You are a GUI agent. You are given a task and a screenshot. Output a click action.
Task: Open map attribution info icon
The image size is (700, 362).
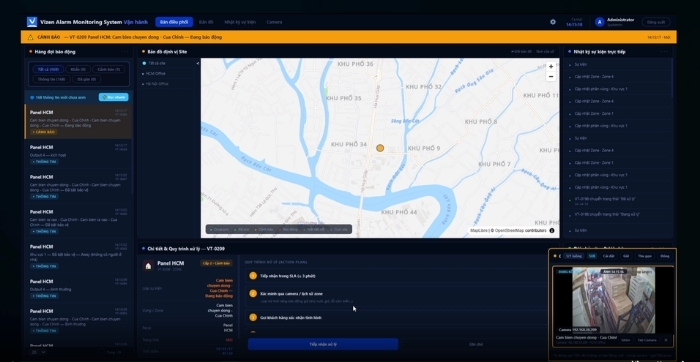[x=552, y=231]
